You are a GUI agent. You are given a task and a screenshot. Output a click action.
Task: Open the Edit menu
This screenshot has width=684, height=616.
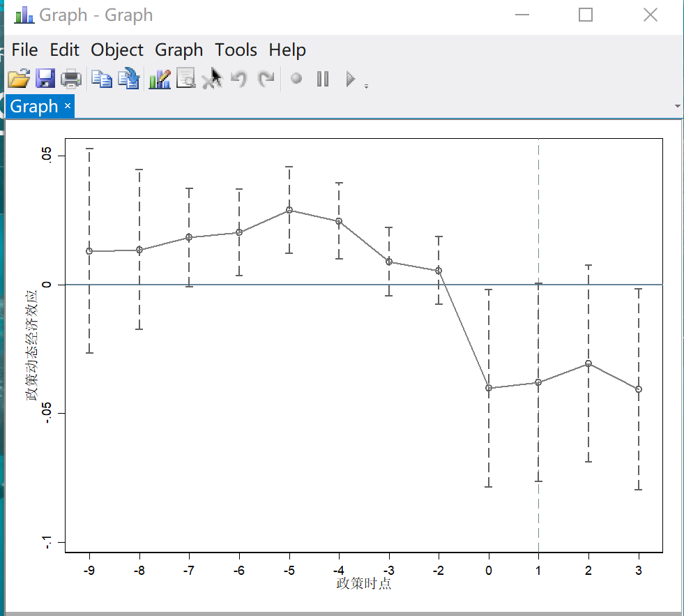65,50
